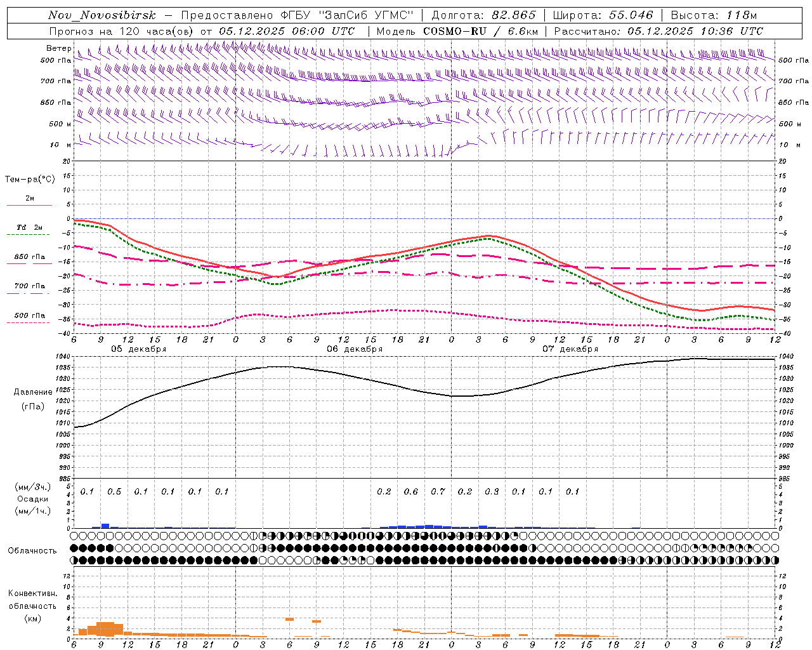Select the "700 гПа" temperature legend entry
Image resolution: width=812 pixels, height=650 pixels.
30,286
